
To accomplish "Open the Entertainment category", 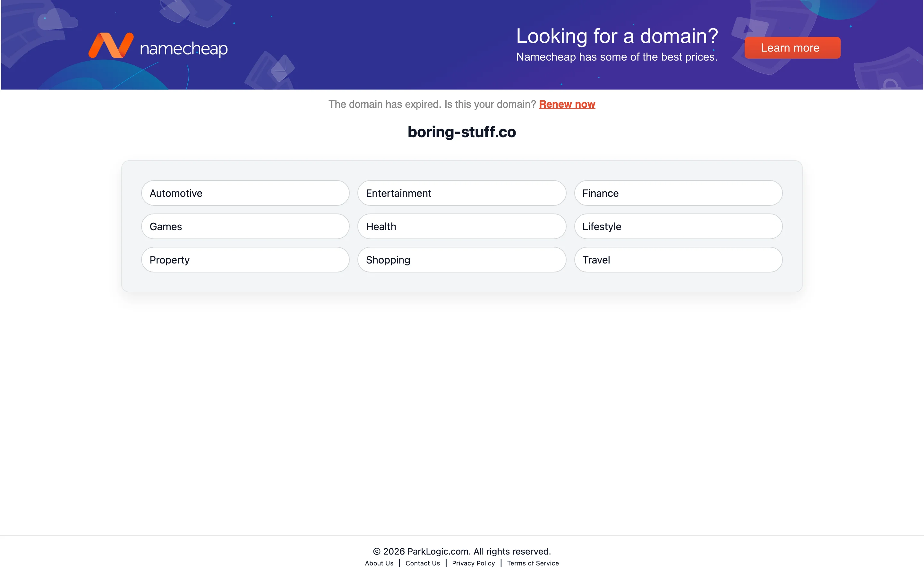I will tap(461, 193).
